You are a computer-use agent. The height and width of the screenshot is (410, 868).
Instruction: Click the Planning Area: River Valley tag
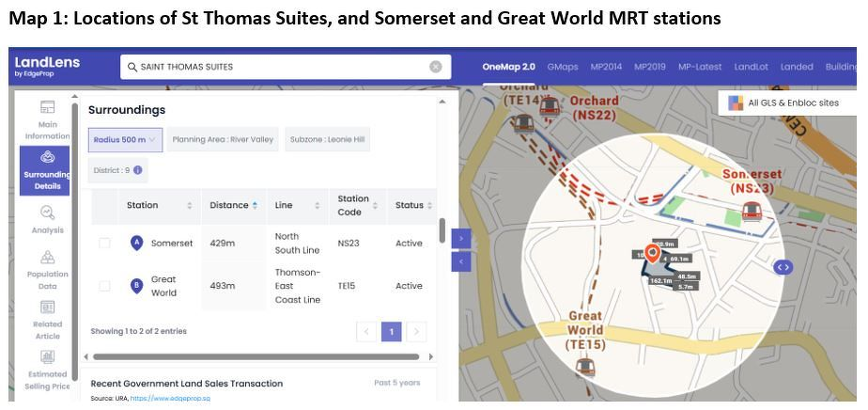pyautogui.click(x=223, y=140)
